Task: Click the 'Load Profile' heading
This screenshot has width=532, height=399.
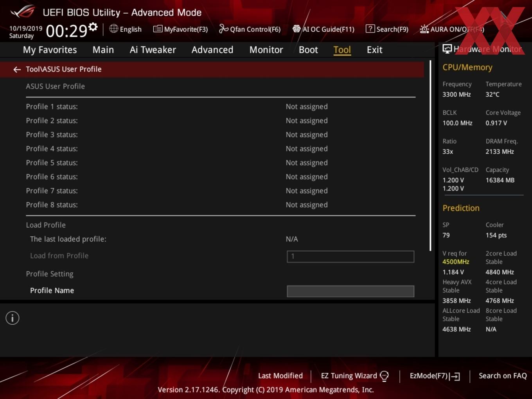Action: [x=46, y=225]
